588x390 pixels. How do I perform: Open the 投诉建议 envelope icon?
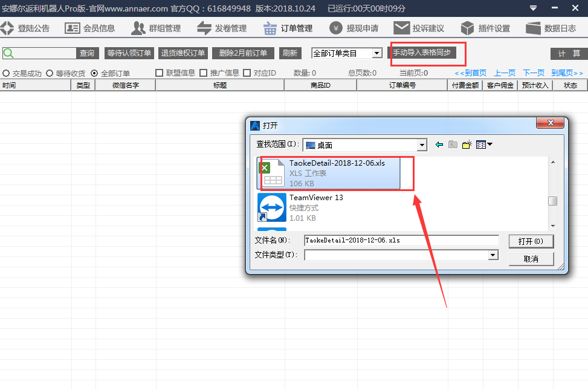[x=401, y=28]
